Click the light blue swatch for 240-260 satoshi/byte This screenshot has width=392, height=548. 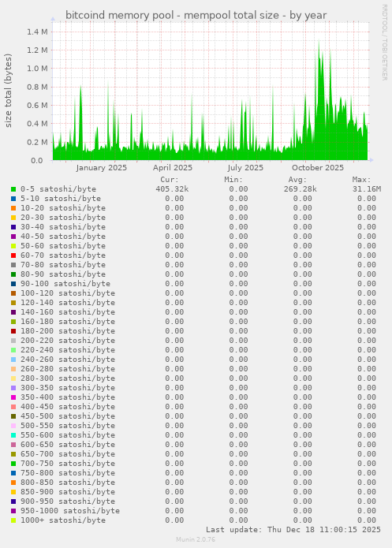pyautogui.click(x=13, y=360)
